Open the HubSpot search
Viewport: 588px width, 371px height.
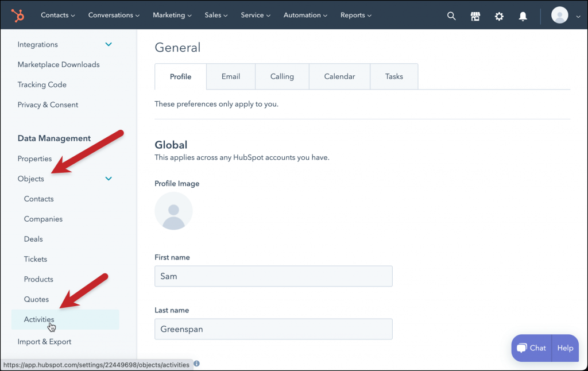pos(451,16)
